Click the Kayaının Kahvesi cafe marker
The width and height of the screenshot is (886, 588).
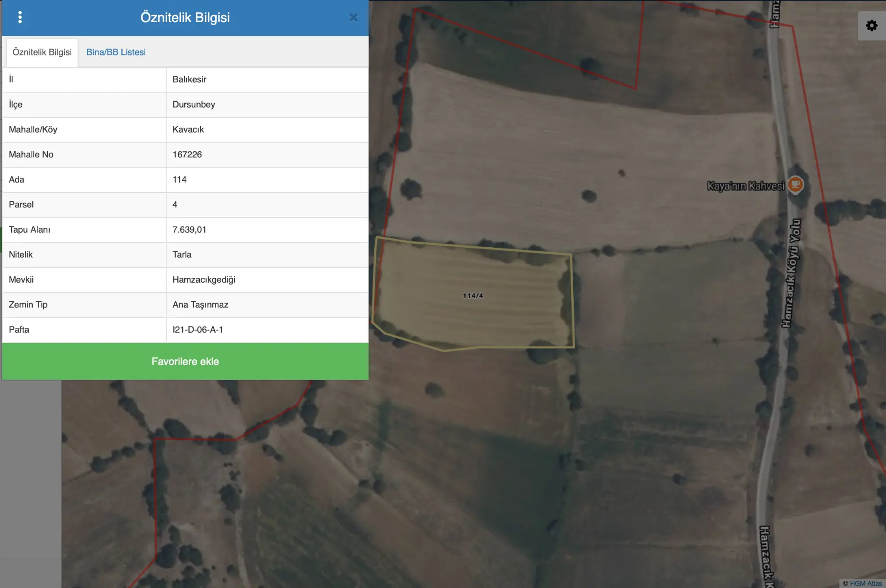click(x=796, y=184)
